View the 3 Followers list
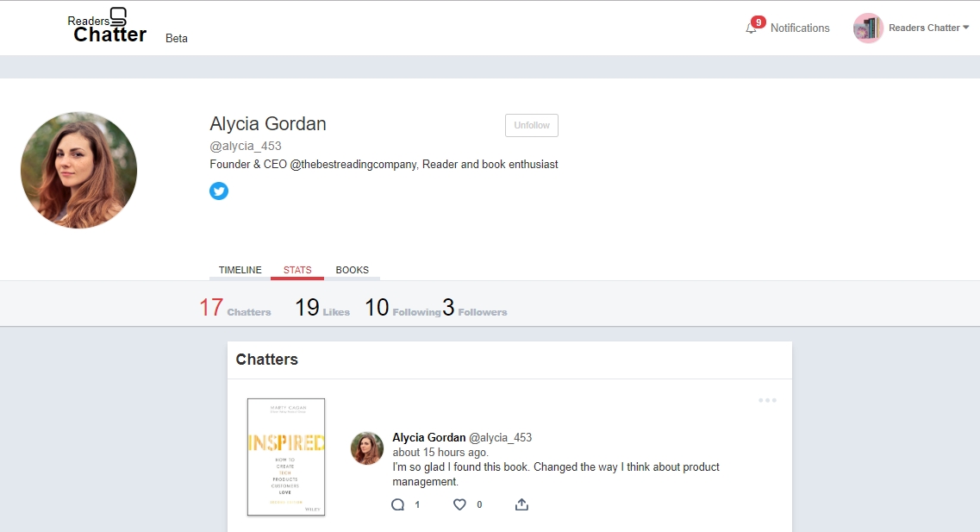 tap(474, 308)
